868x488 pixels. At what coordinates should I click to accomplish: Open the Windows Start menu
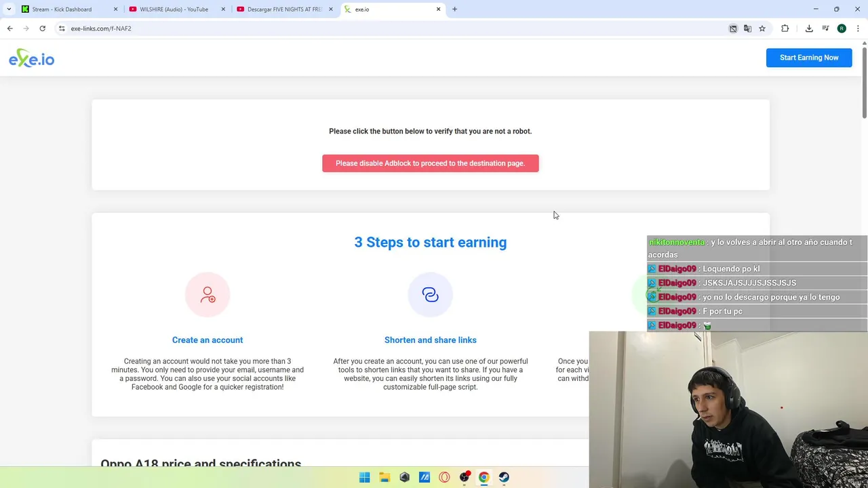coord(364,477)
